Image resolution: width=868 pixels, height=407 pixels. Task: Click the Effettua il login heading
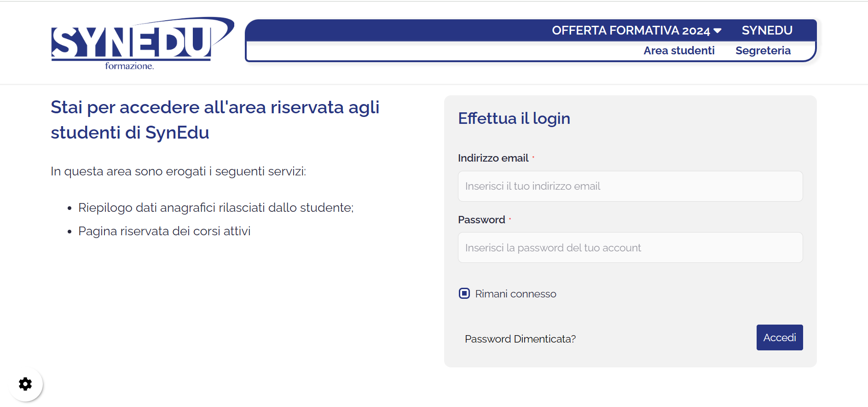[514, 118]
